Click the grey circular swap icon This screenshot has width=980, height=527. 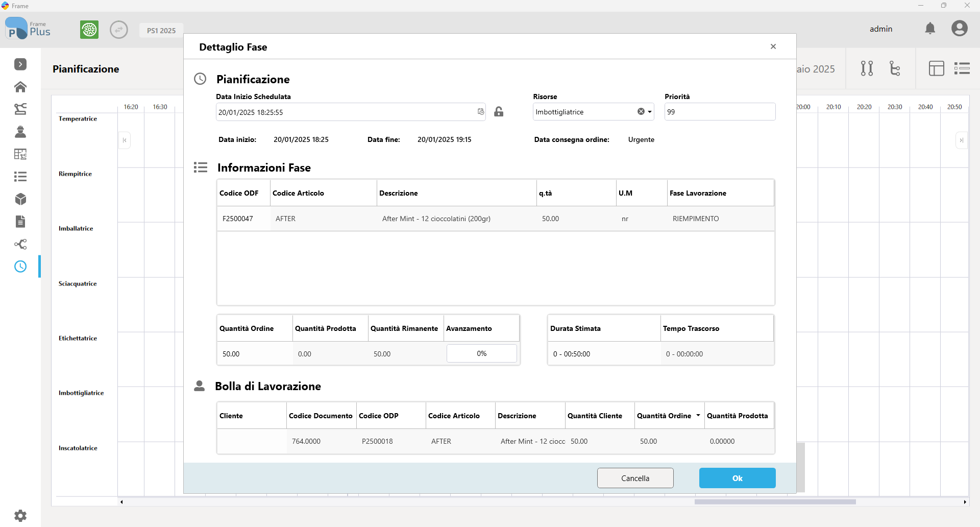[x=119, y=30]
